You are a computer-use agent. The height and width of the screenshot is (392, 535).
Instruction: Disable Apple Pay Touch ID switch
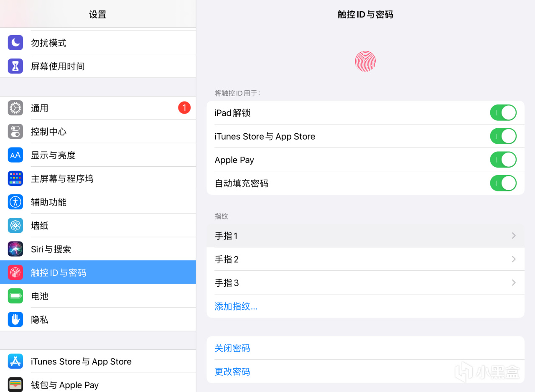click(503, 160)
